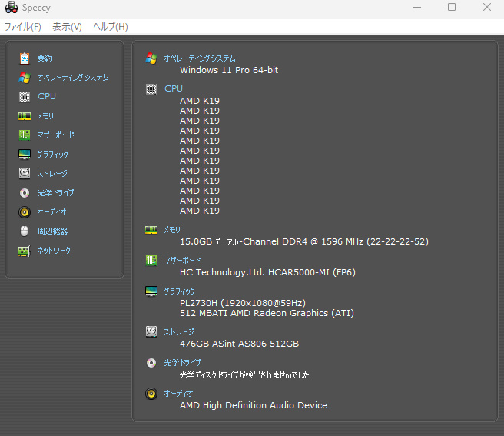
Task: Select the 周辺機器 mouse icon in sidebar
Action: (x=25, y=231)
